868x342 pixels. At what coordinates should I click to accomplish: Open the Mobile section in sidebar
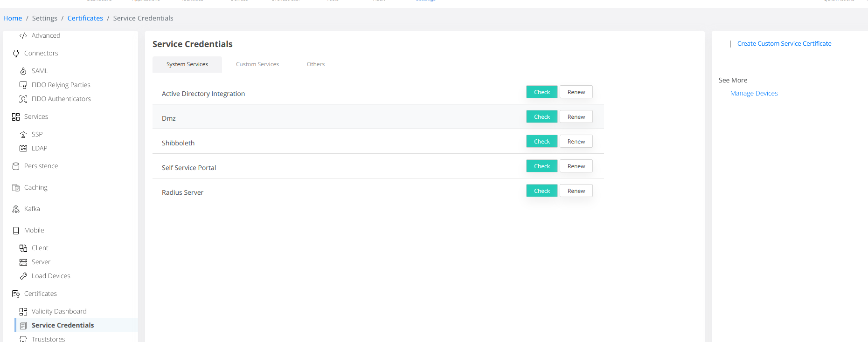34,231
